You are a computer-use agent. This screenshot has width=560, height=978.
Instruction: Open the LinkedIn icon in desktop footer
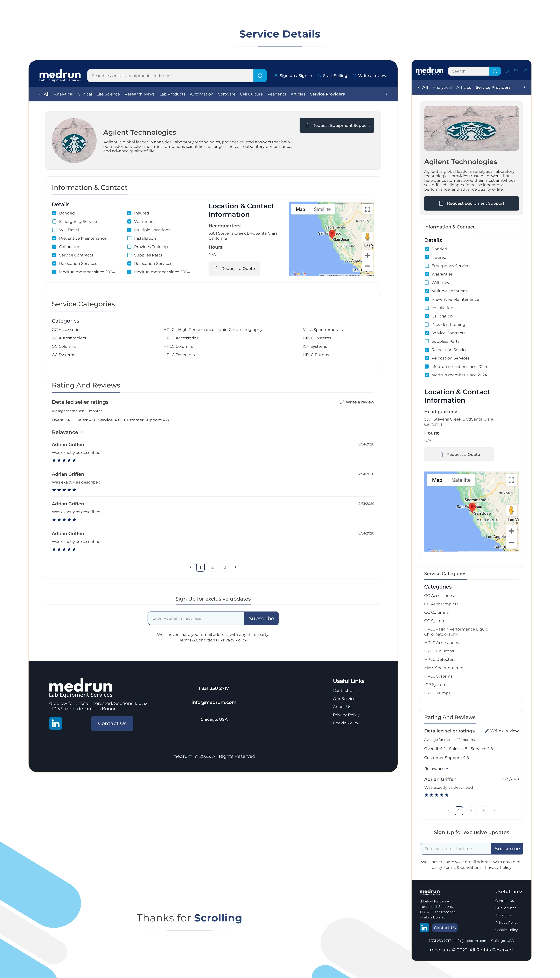click(x=55, y=723)
